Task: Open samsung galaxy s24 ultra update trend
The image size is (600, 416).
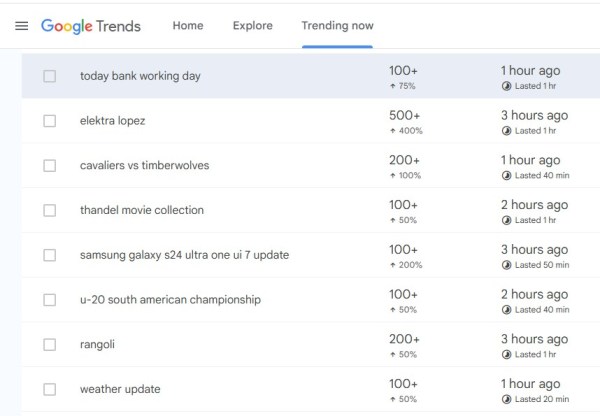Action: (184, 255)
